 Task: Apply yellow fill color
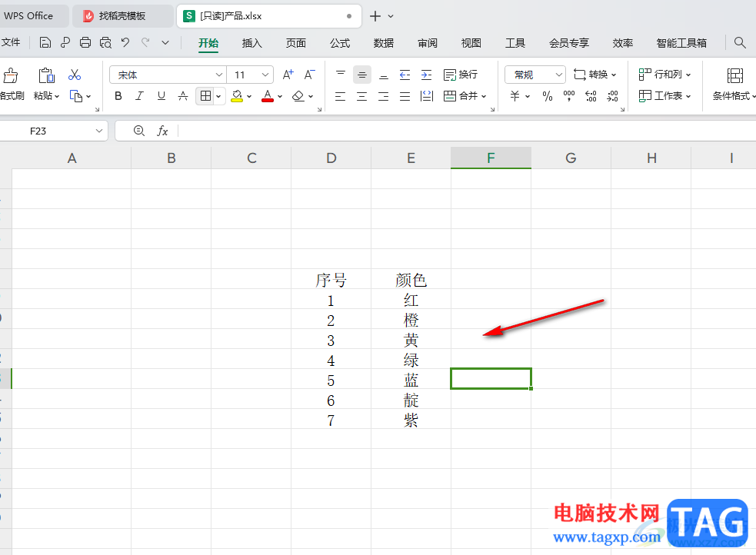coord(237,96)
